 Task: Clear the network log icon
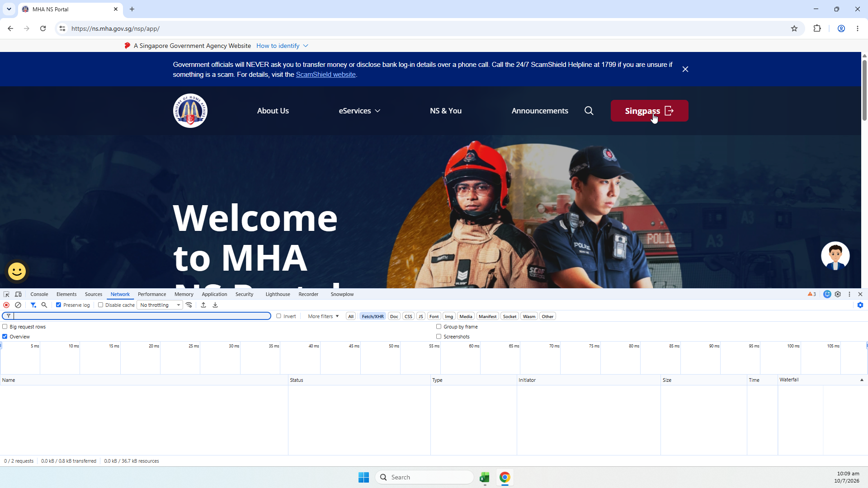[x=18, y=305]
